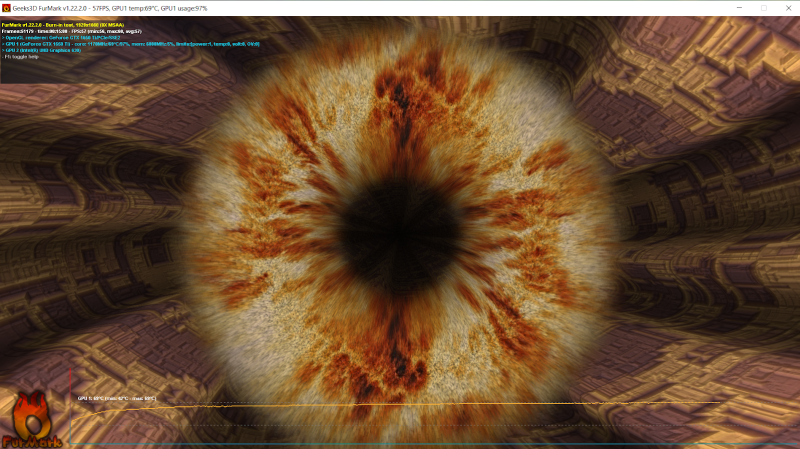Click the furry donut's dark center

pyautogui.click(x=399, y=236)
